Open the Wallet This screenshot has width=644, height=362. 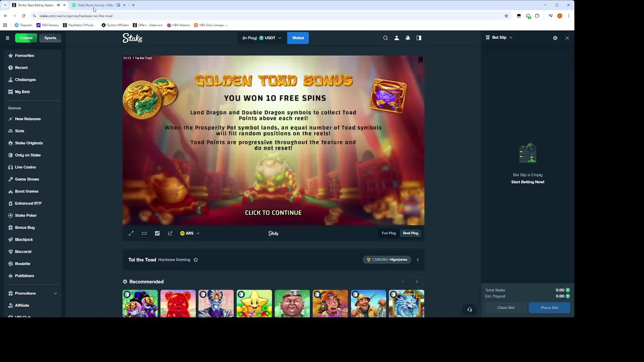[x=298, y=38]
